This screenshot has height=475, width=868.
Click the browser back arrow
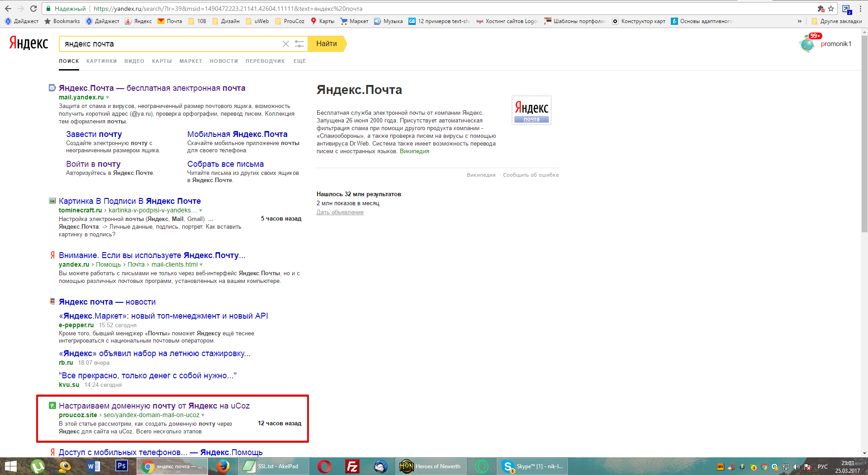[8, 9]
